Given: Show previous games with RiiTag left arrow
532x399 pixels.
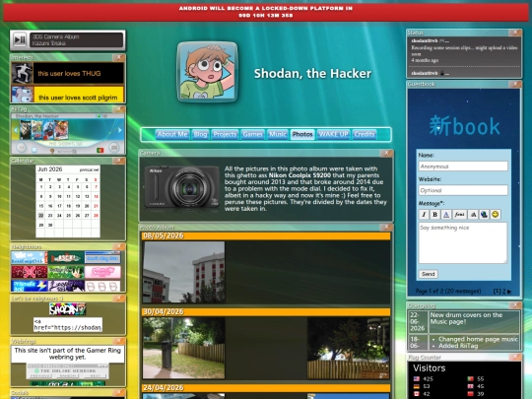Looking at the screenshot, I should [16, 130].
